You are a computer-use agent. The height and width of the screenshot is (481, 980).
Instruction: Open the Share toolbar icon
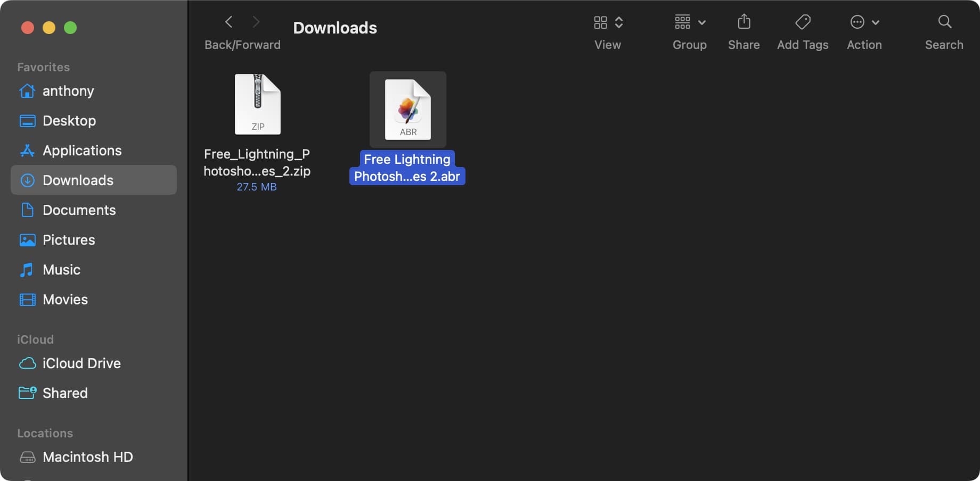[x=744, y=22]
